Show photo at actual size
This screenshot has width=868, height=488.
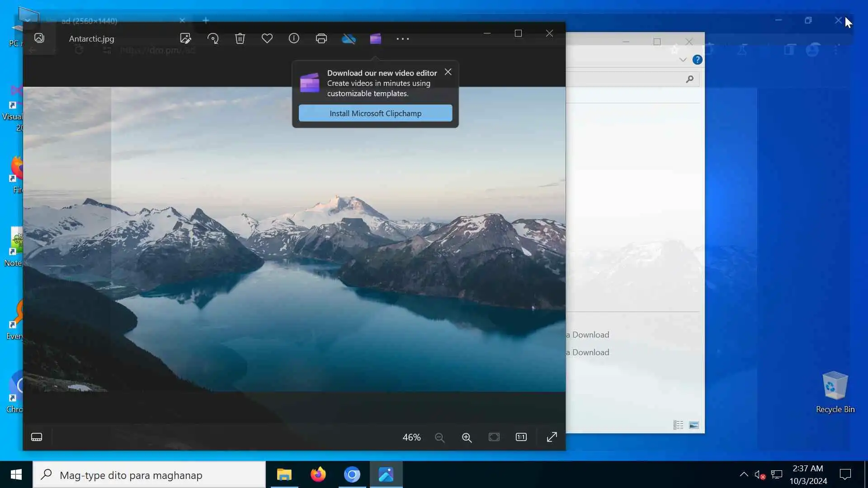coord(521,437)
